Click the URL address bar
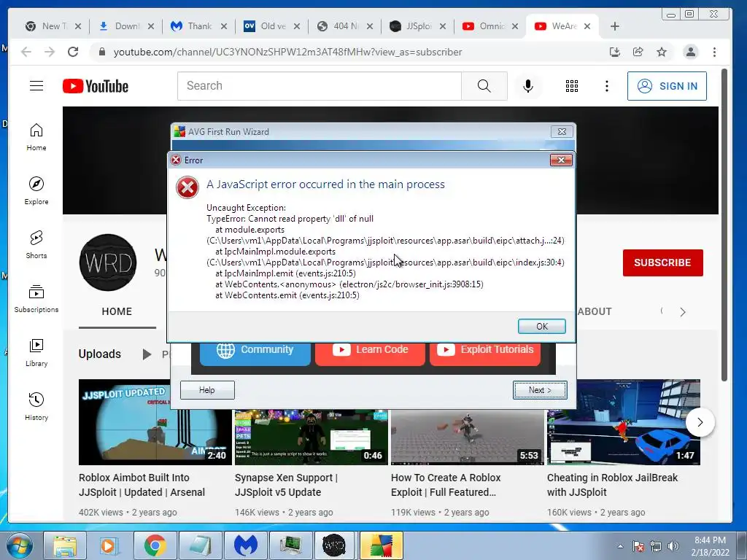The height and width of the screenshot is (560, 747). 287,52
